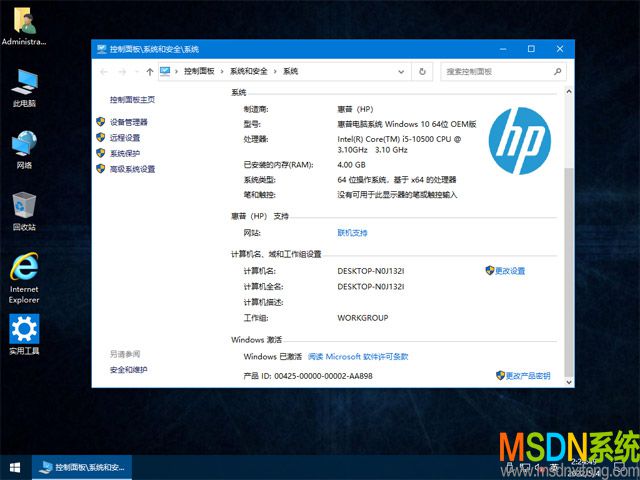Image resolution: width=640 pixels, height=480 pixels.
Task: Open 控制面板主页 link
Action: click(132, 100)
